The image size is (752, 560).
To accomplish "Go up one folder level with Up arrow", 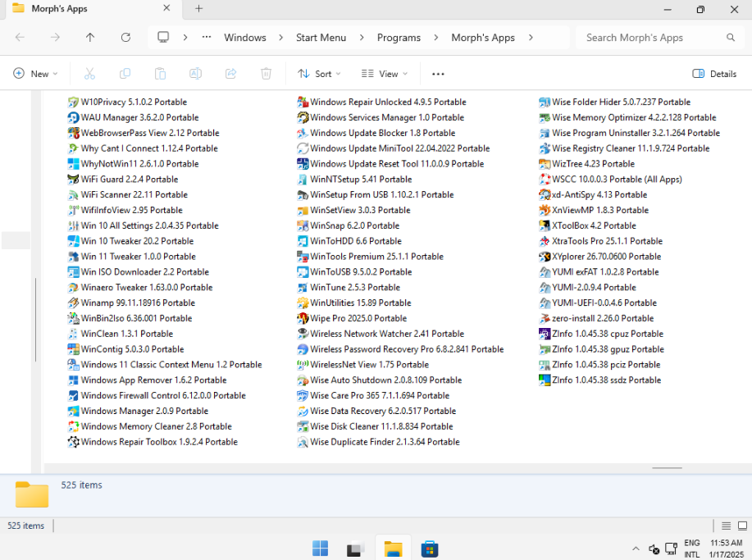I will coord(90,38).
